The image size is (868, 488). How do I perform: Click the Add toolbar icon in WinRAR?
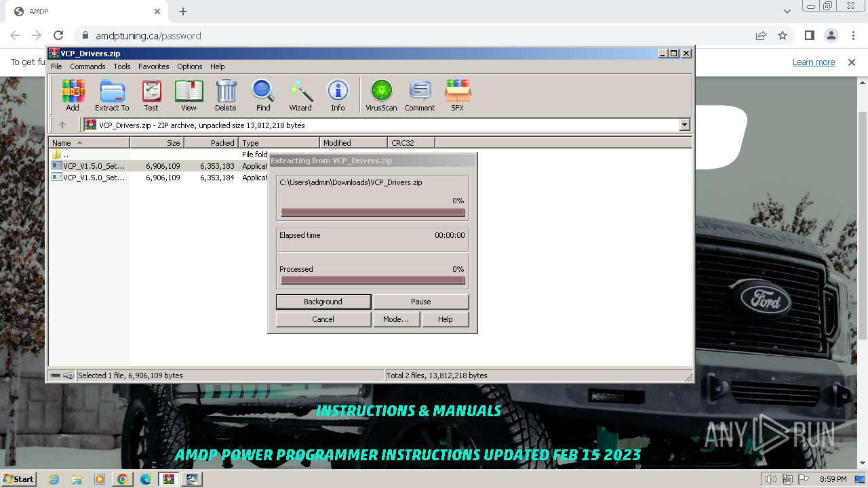click(73, 96)
